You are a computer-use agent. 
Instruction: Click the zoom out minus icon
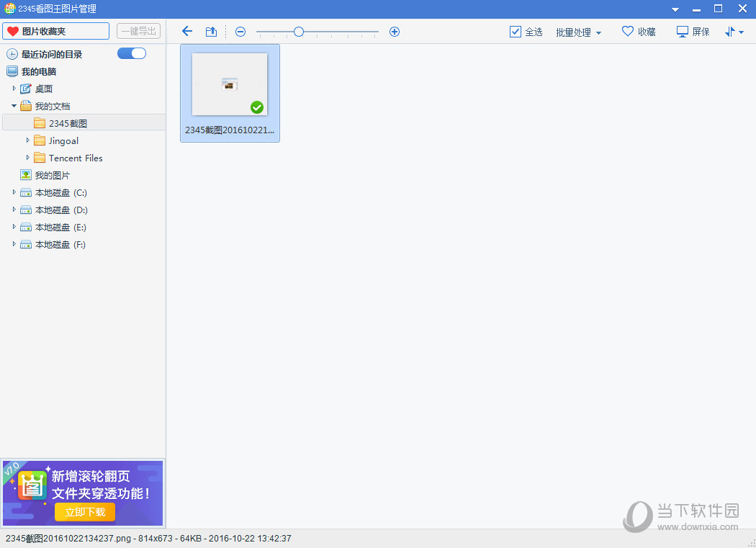(x=240, y=32)
